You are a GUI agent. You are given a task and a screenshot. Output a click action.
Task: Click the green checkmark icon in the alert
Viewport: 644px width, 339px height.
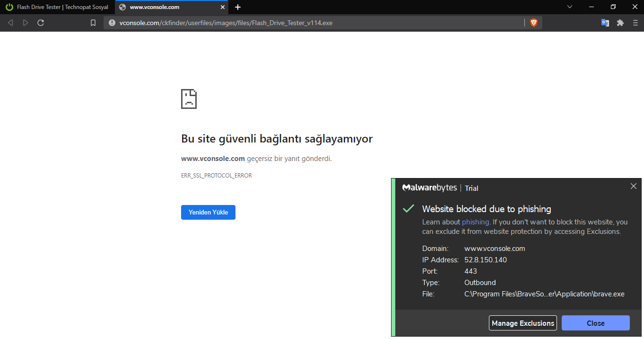(408, 209)
